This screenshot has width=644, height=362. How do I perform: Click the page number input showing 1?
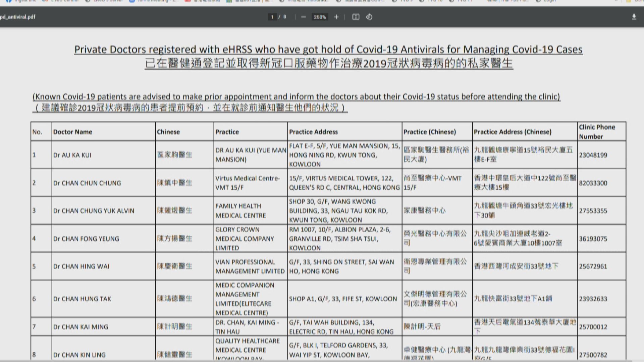[272, 17]
